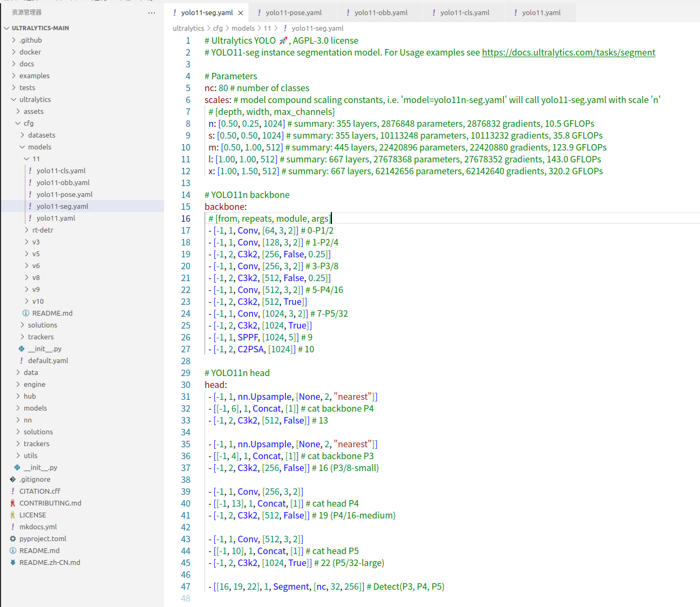
Task: Click the yaml icon beside mkdocs.yml
Action: [13, 527]
